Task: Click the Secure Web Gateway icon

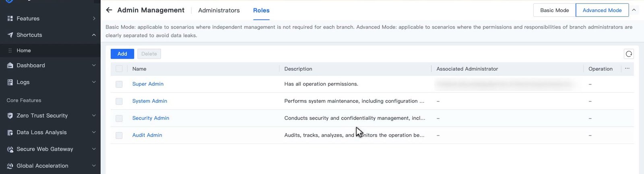Action: [x=10, y=149]
